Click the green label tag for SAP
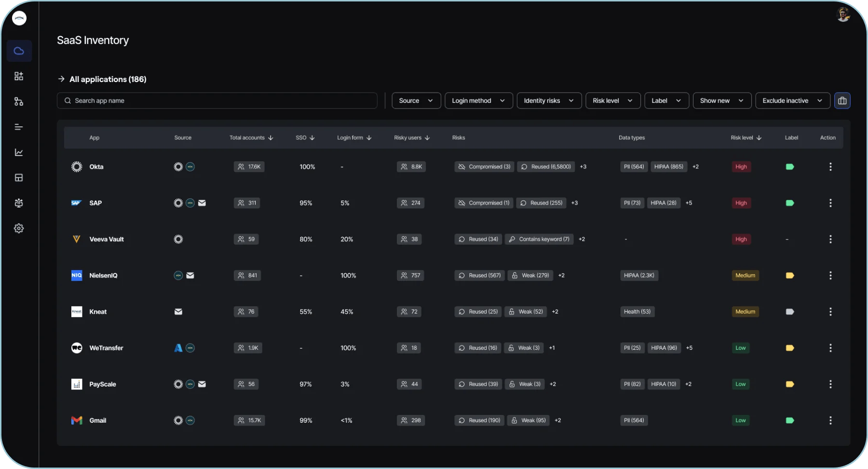868x469 pixels. click(789, 203)
